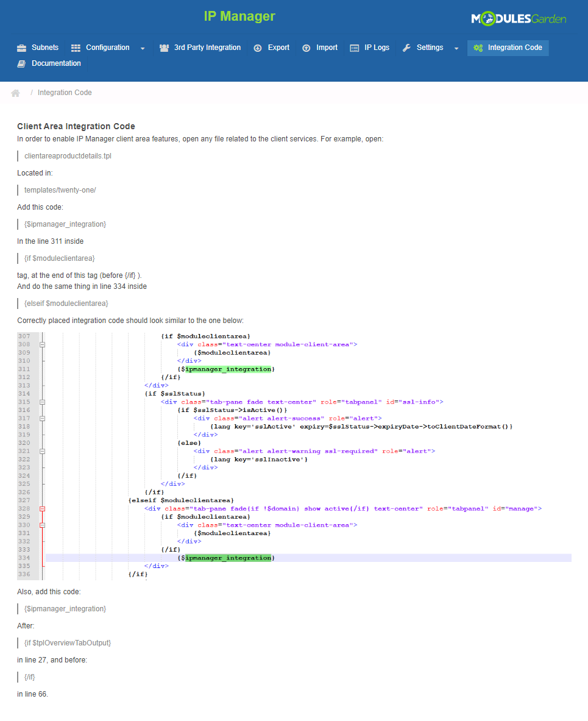This screenshot has height=721, width=588.
Task: Click 'in line 66.' text
Action: pyautogui.click(x=33, y=694)
